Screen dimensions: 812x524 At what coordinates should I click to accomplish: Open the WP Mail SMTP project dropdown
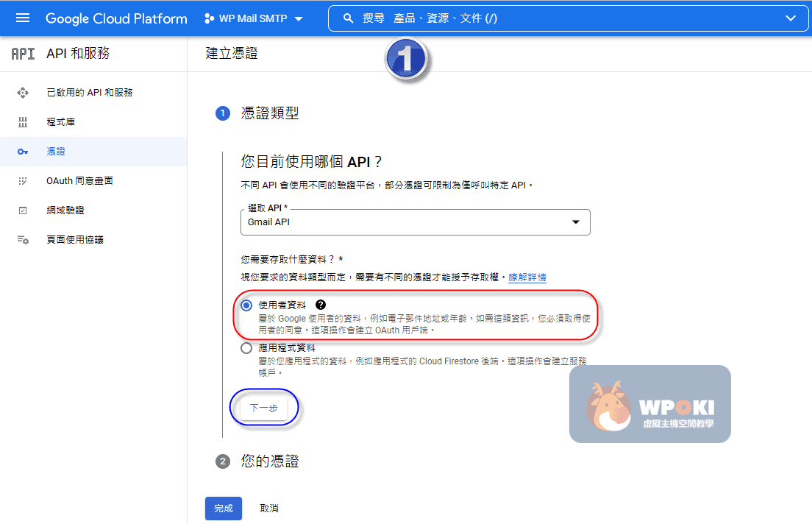pyautogui.click(x=254, y=18)
